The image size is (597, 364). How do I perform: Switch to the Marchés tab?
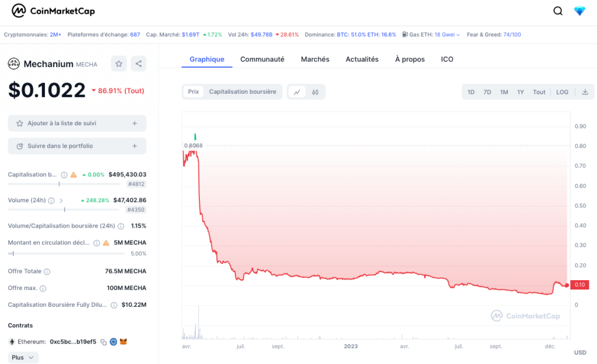click(x=315, y=59)
